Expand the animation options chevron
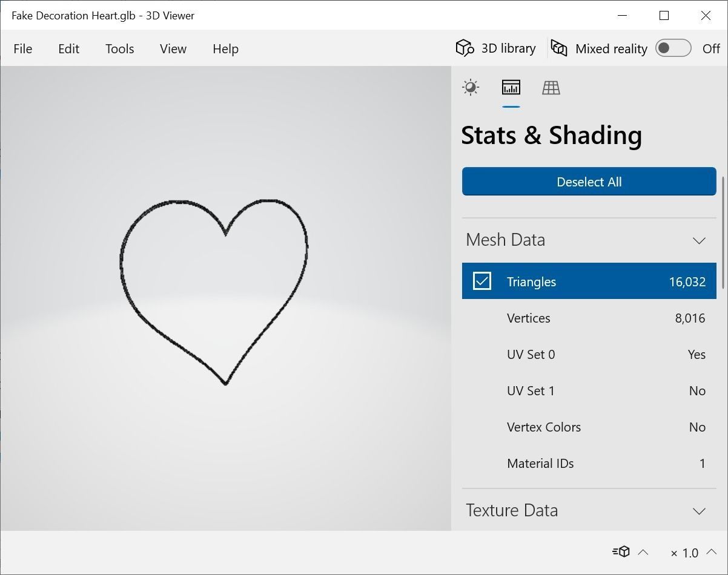 click(644, 552)
